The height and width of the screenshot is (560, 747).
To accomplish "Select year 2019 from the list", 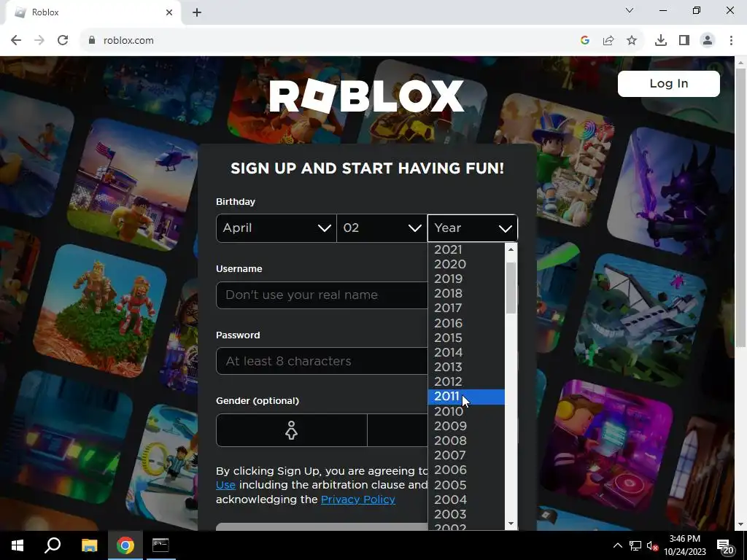I will (x=466, y=279).
